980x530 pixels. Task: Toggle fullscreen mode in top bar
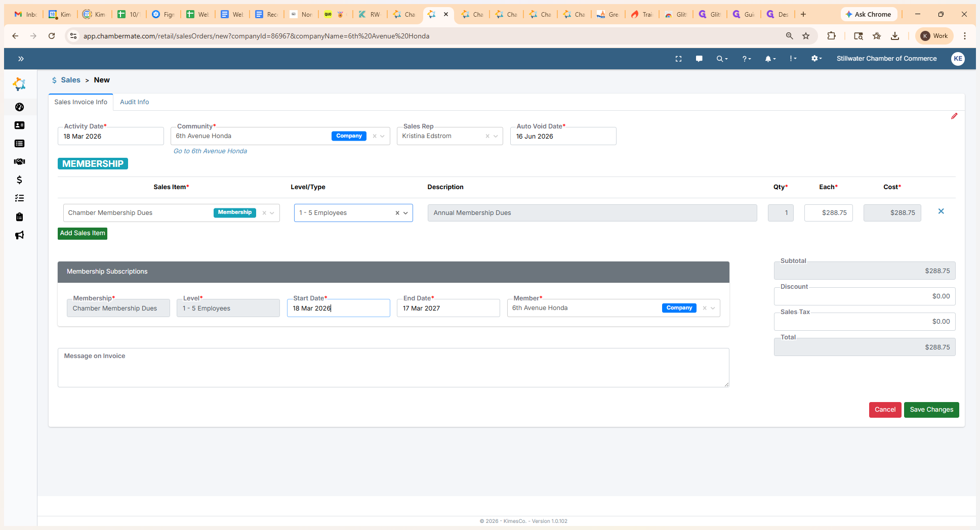tap(678, 59)
